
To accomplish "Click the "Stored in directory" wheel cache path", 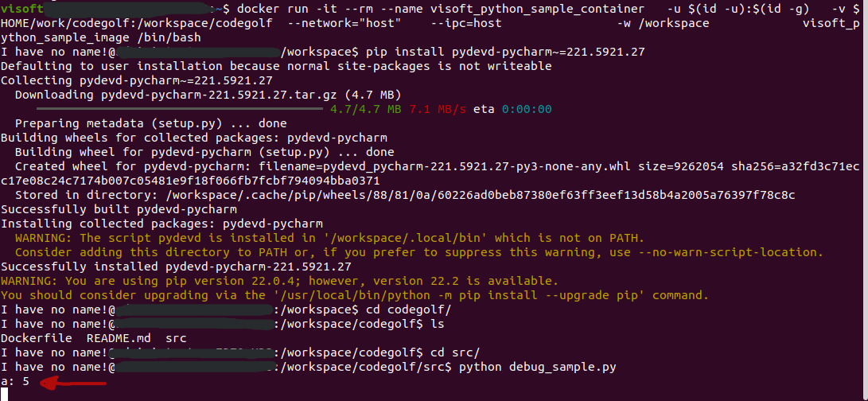I will [404, 195].
